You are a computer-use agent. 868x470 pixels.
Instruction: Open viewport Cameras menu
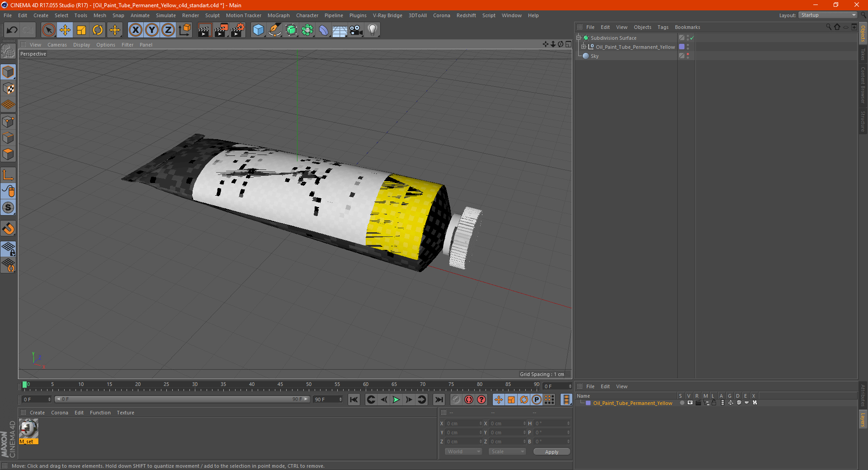[57, 45]
